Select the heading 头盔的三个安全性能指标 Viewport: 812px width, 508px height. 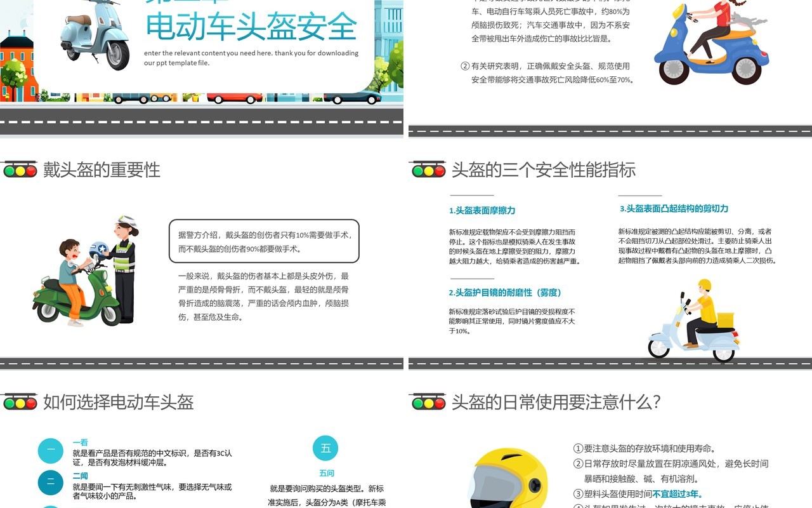(x=544, y=170)
